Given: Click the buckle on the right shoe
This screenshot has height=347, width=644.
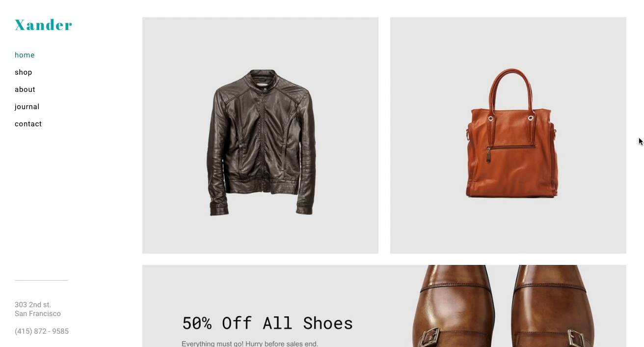Looking at the screenshot, I should [x=577, y=338].
